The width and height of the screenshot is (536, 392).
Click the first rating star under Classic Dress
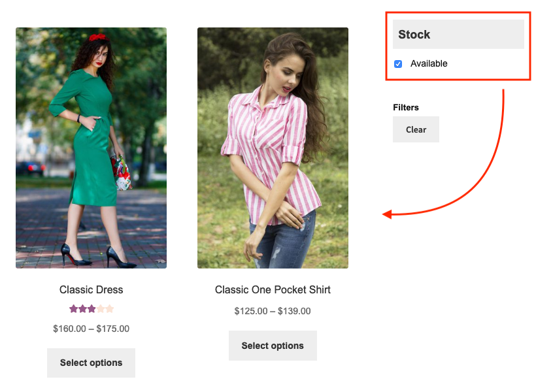(73, 309)
